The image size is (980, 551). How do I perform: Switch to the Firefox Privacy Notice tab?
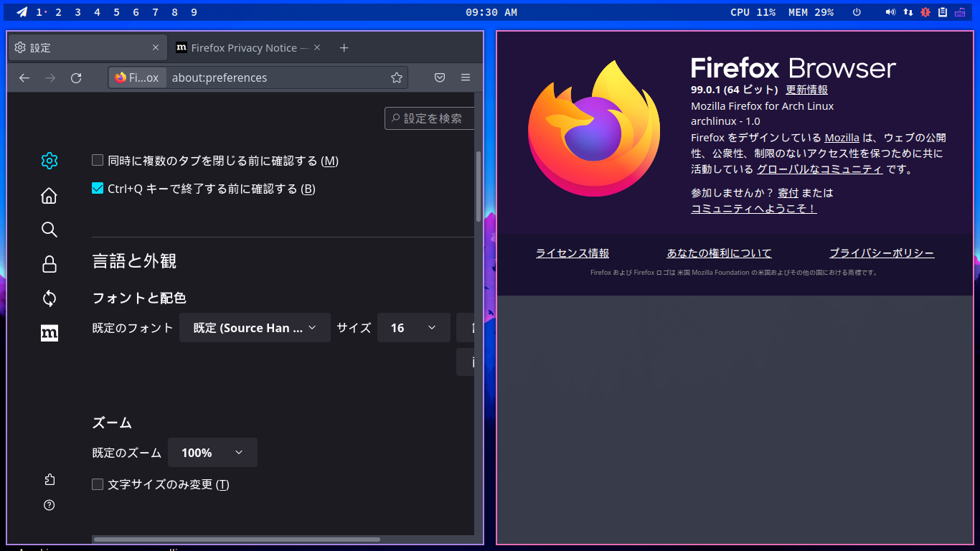tap(249, 48)
